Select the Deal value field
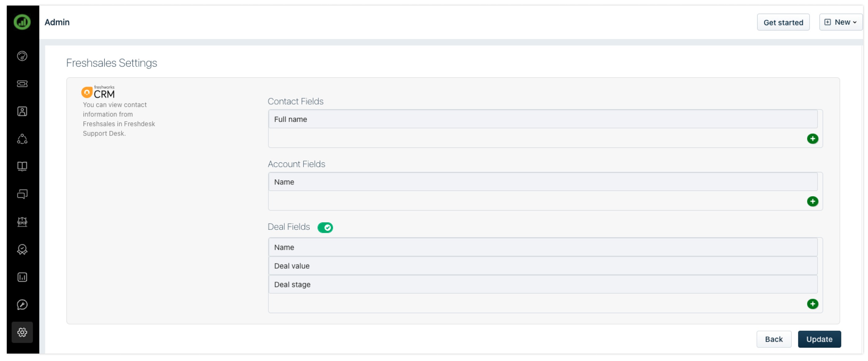The width and height of the screenshot is (868, 361). coord(543,266)
